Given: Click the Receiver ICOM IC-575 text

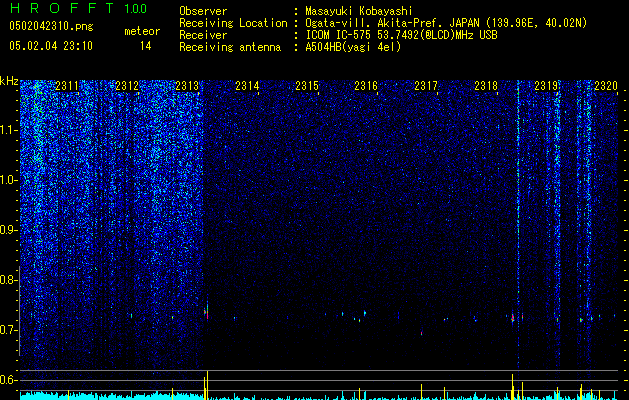Looking at the screenshot, I should [401, 35].
